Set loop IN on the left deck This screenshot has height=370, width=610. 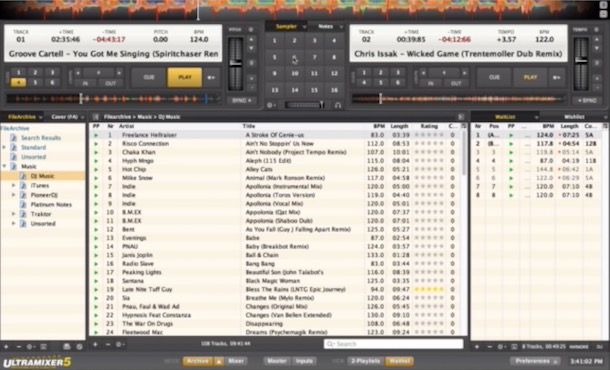pyautogui.click(x=85, y=83)
